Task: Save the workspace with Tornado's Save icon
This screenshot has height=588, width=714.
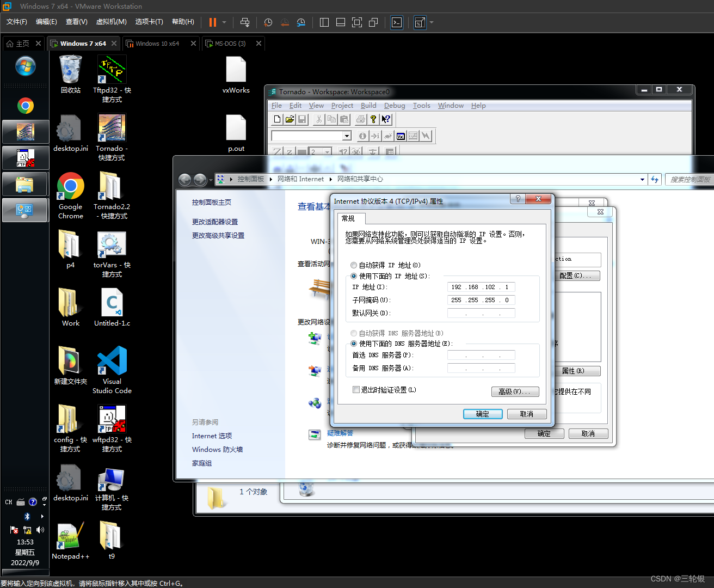Action: pyautogui.click(x=301, y=119)
